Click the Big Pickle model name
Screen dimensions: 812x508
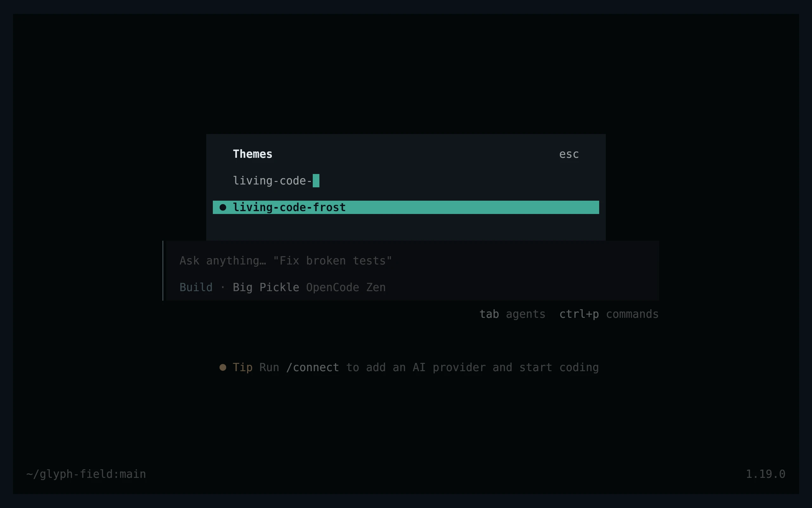[x=266, y=287]
